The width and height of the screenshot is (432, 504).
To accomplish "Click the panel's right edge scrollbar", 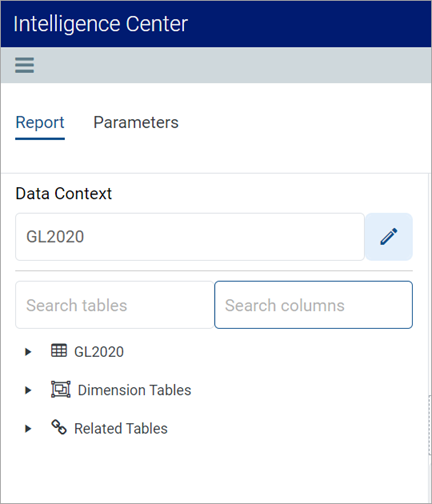I will point(430,425).
